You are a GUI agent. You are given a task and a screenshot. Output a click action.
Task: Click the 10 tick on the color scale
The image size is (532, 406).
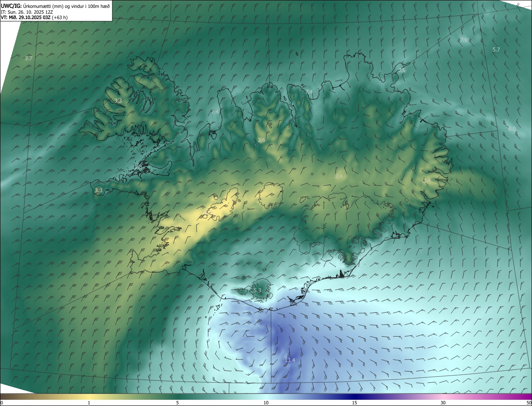click(x=266, y=403)
